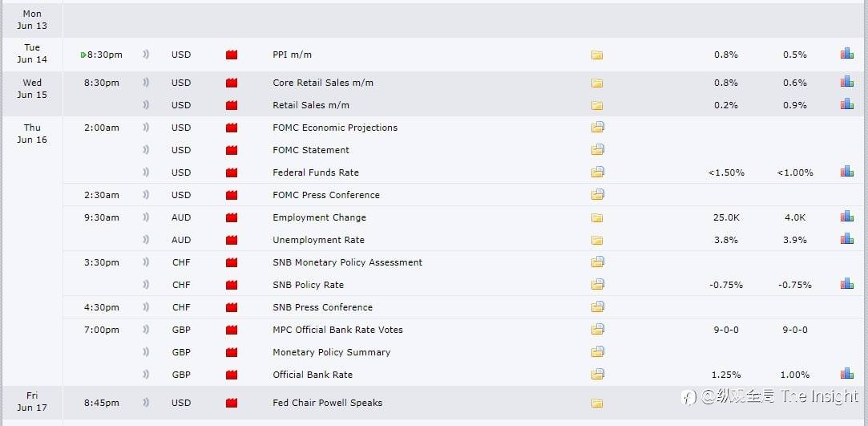Viewport: 868px width, 426px height.
Task: Open the graph icon for Core Retail Sales
Action: tap(846, 82)
